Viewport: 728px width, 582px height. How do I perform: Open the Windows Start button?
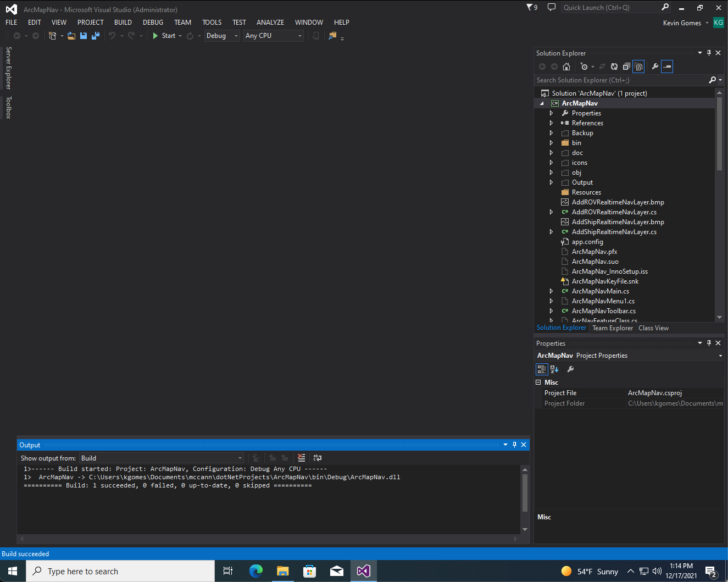13,571
